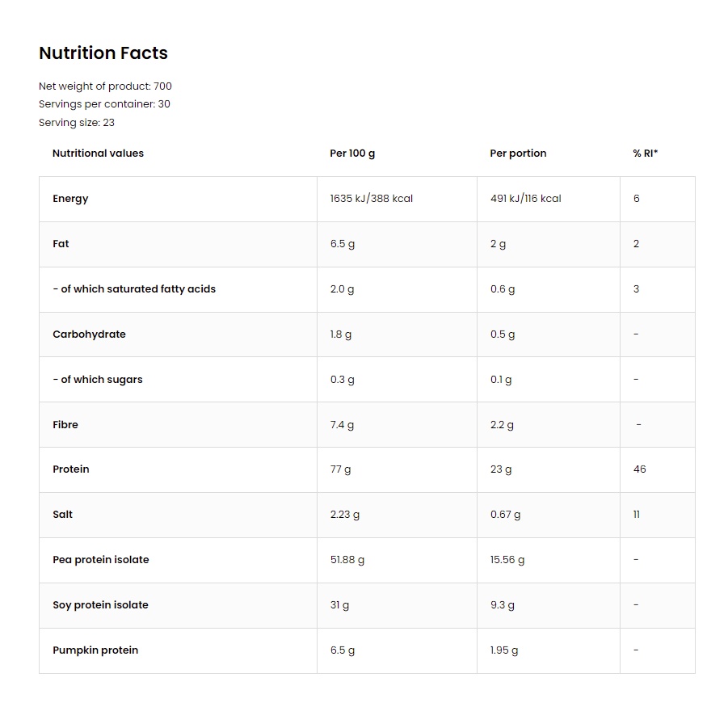
Task: Select the Per portion column header
Action: coord(518,154)
